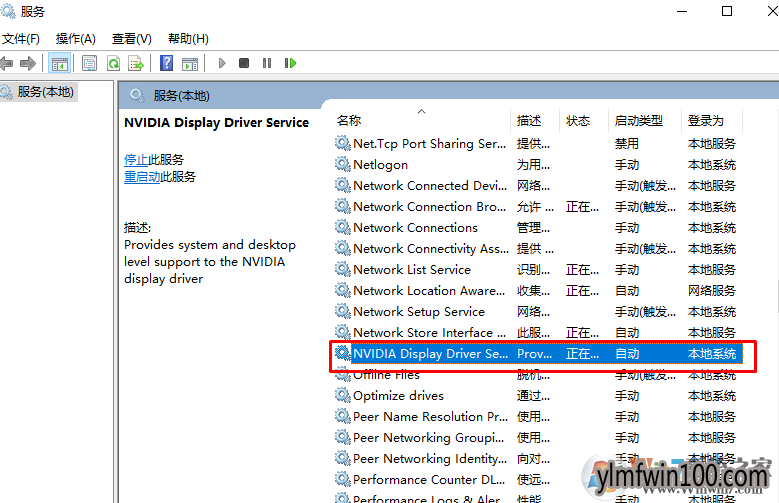The width and height of the screenshot is (779, 503).
Task: Click the Services gear icon in title bar
Action: point(8,10)
